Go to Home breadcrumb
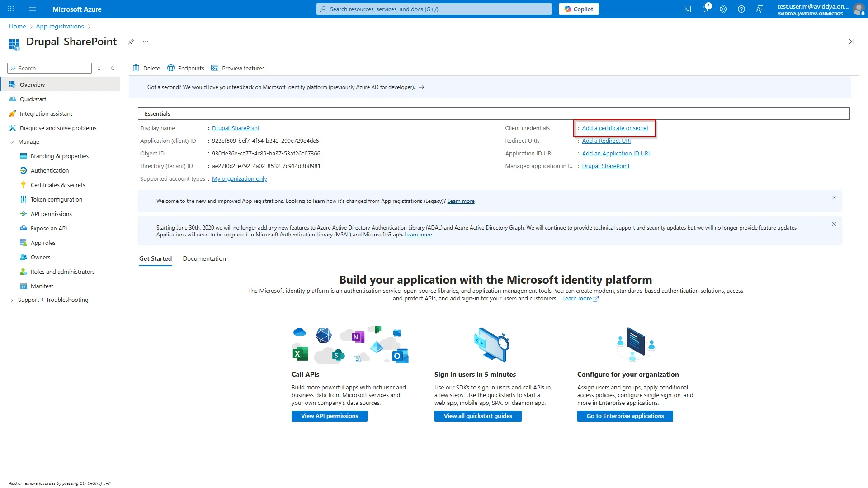The width and height of the screenshot is (868, 488). point(18,26)
